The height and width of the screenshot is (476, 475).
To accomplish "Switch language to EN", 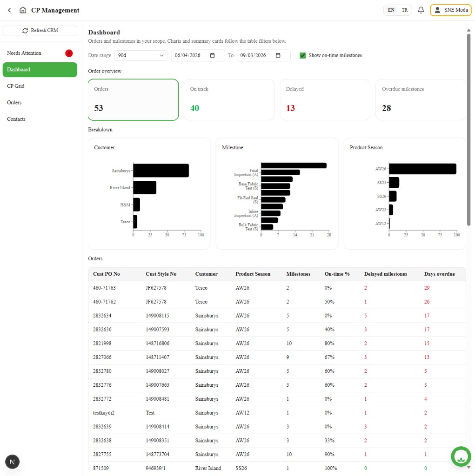I will 391,10.
